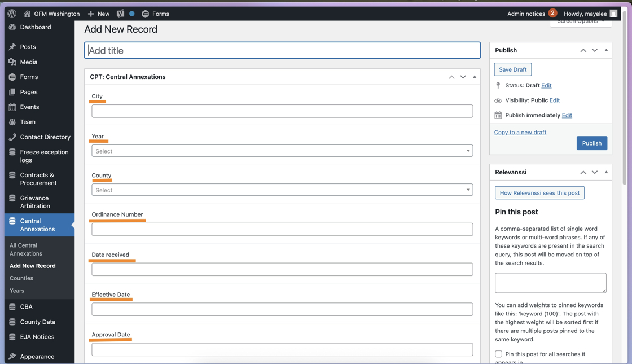
Task: Open the New content menu
Action: pos(98,14)
